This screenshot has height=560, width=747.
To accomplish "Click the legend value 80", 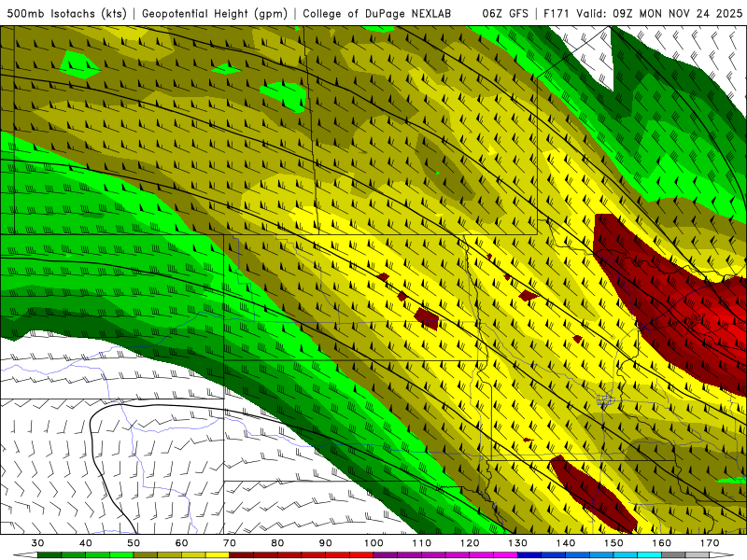I will (277, 543).
